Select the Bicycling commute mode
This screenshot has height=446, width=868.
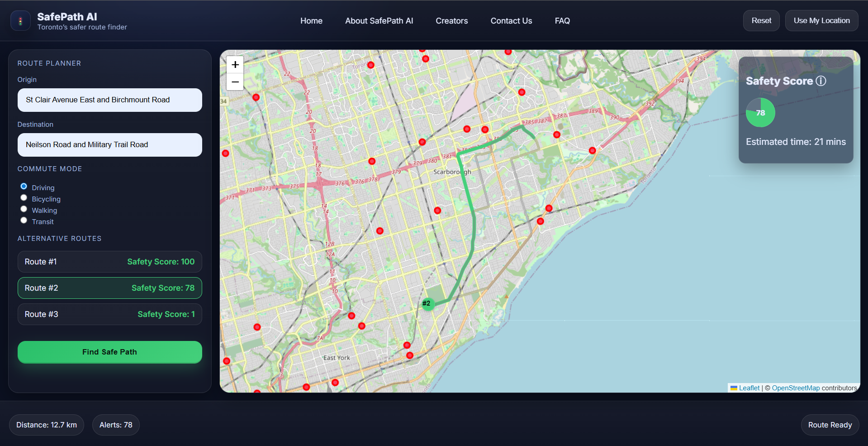point(24,198)
